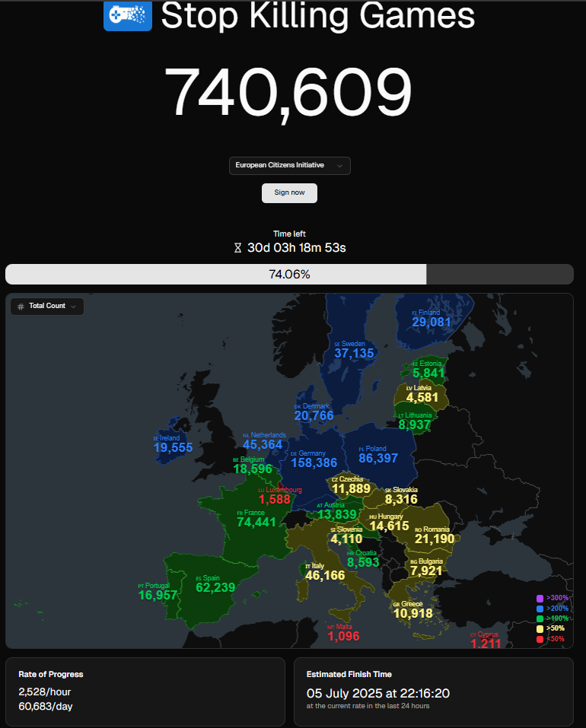Click the 2,528/hour rate value
This screenshot has width=586, height=728.
click(45, 692)
